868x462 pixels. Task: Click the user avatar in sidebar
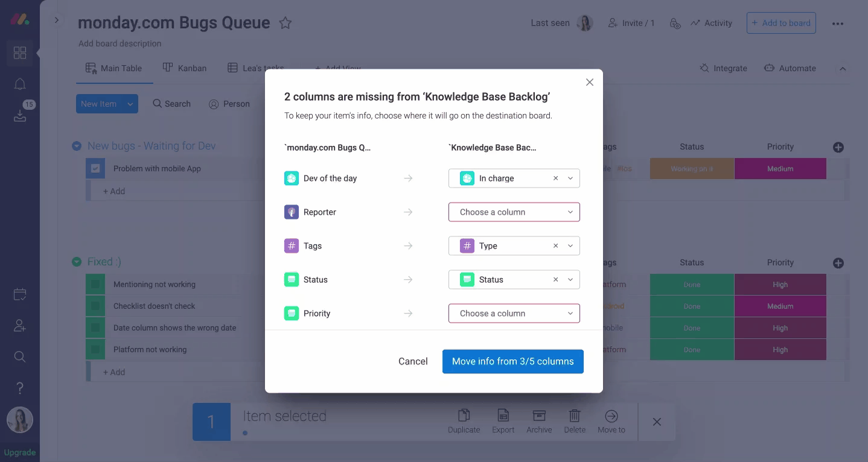tap(20, 420)
